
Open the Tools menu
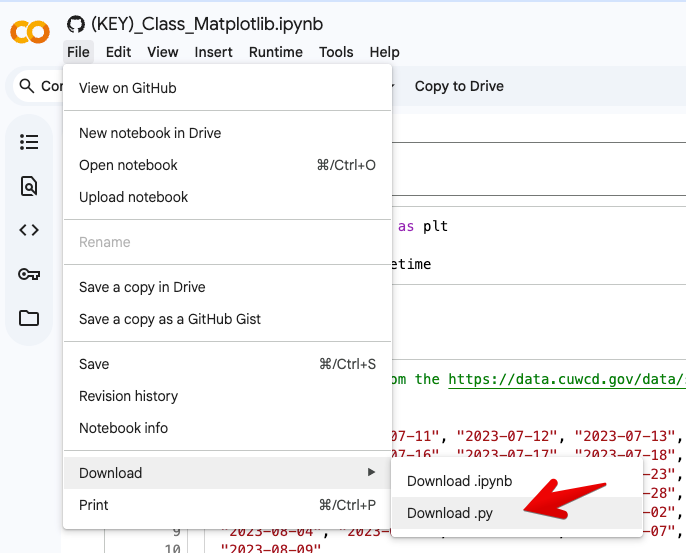[x=336, y=52]
